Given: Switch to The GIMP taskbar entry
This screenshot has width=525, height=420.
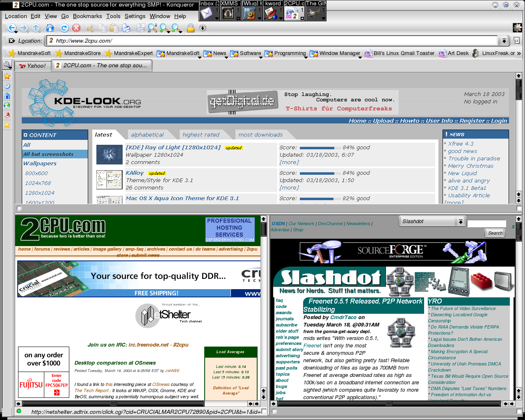Looking at the screenshot, I should click(316, 10).
